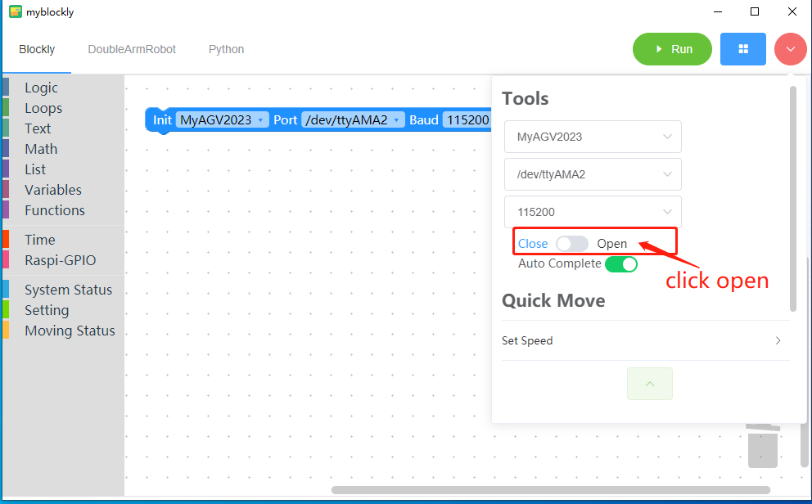This screenshot has height=504, width=812.
Task: Open the Variables block category
Action: tap(63, 190)
